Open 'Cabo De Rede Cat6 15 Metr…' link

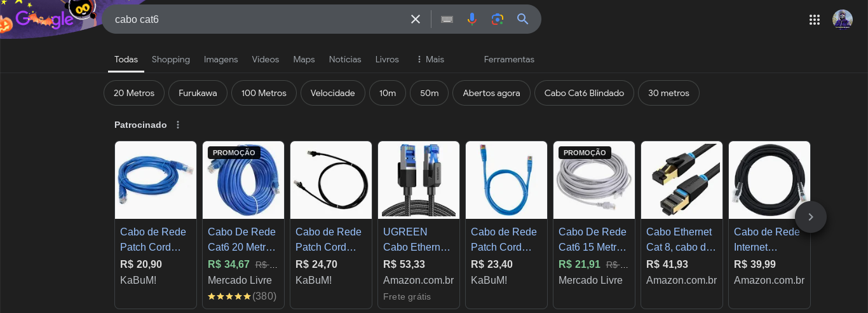[x=593, y=239]
